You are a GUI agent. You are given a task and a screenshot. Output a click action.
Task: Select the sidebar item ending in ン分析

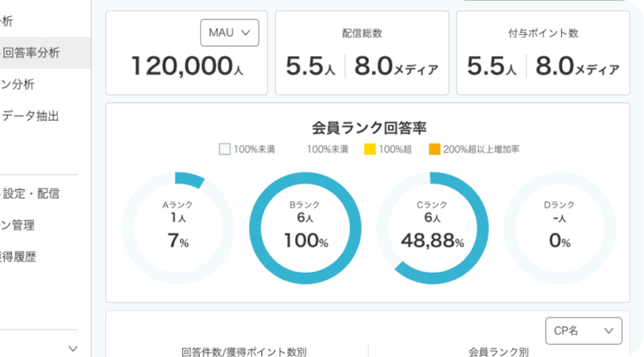click(18, 84)
